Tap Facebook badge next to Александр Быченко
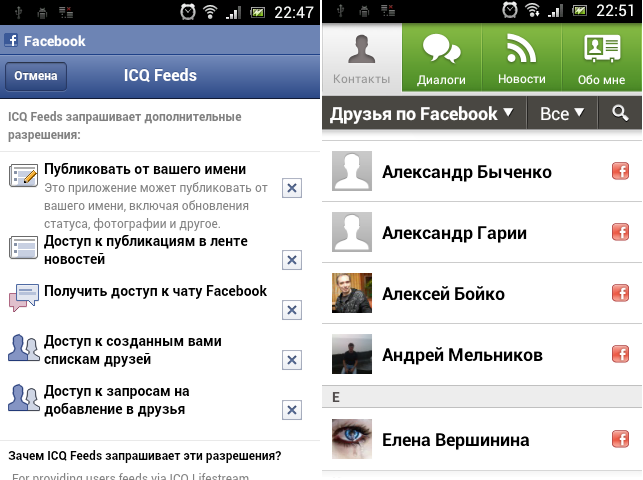Viewport: 643px width, 480px height. (x=620, y=171)
